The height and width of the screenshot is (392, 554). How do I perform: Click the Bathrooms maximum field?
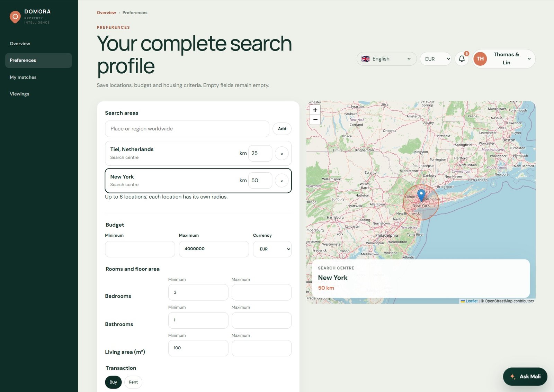tap(261, 320)
